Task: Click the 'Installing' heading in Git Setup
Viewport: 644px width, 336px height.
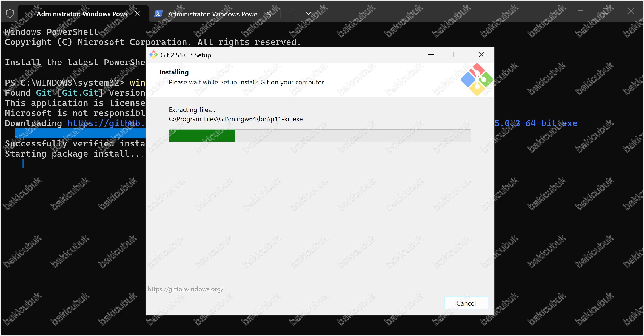Action: point(174,72)
